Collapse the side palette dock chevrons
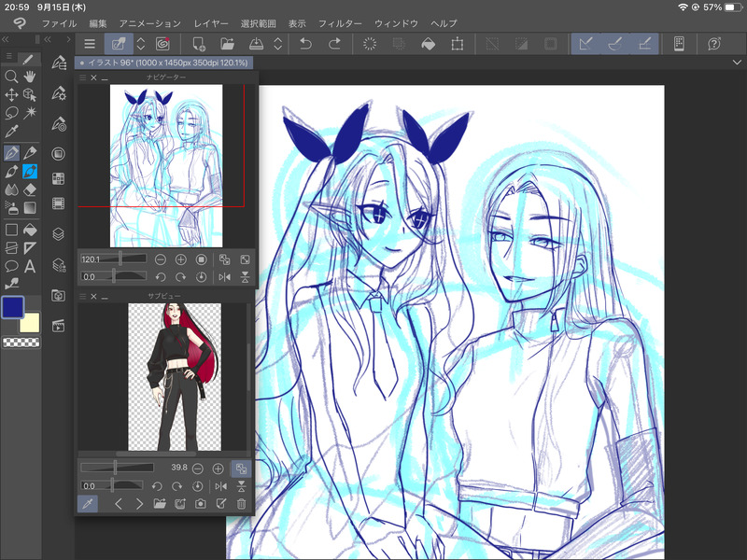Viewport: 747px width, 560px height. 48,39
